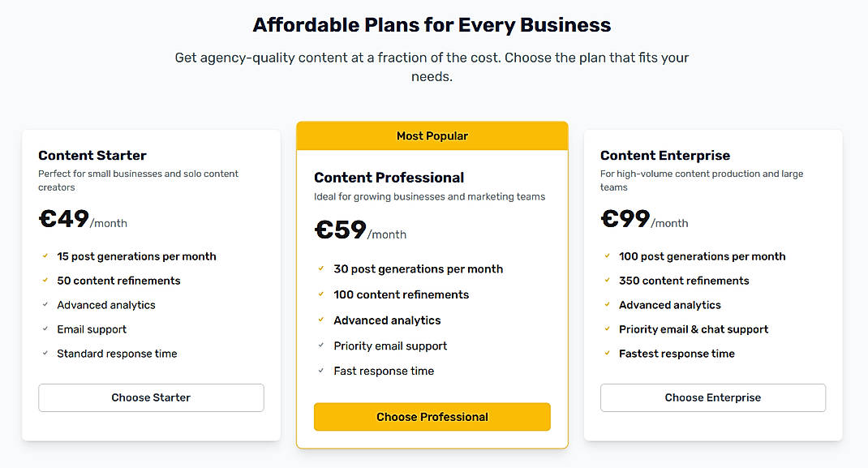The height and width of the screenshot is (468, 868).
Task: Click the checkmark next to Email support
Action: click(x=45, y=329)
